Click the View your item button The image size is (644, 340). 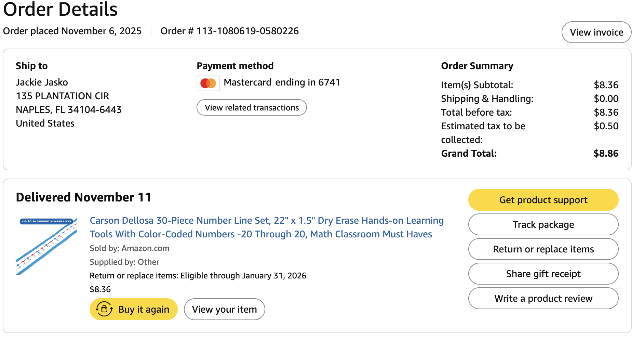[x=224, y=310]
